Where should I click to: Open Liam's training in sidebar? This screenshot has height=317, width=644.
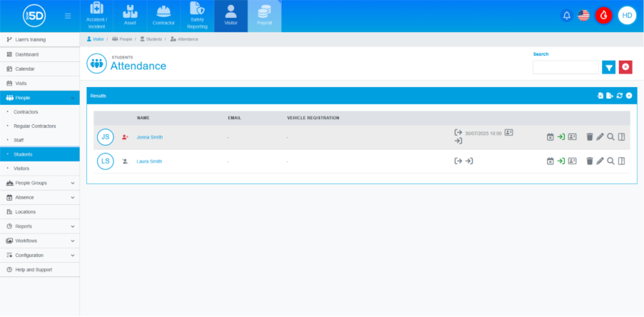point(40,39)
